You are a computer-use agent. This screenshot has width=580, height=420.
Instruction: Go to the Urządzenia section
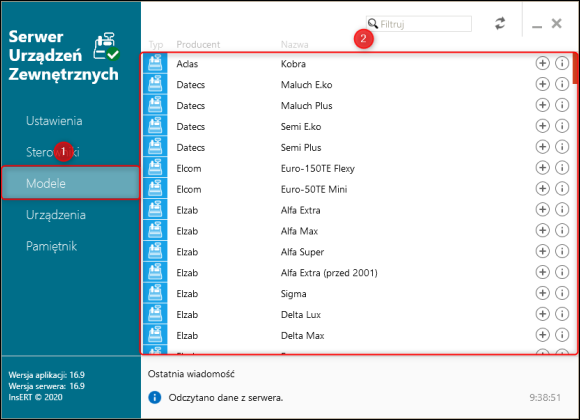pos(55,215)
